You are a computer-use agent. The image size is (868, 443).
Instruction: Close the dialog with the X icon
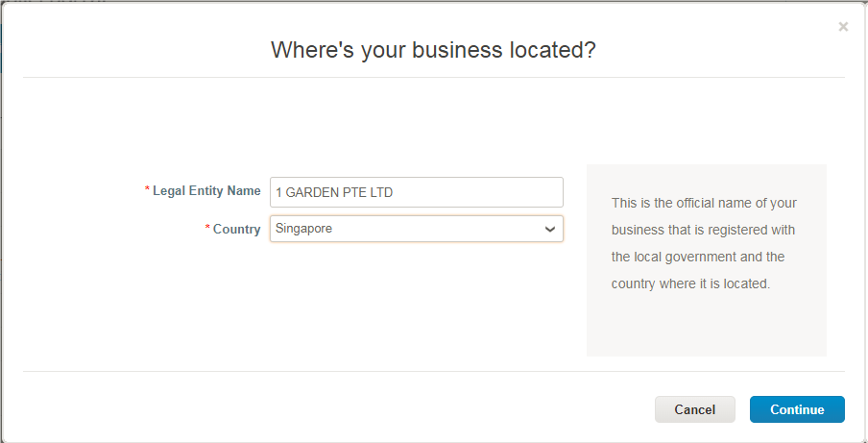[843, 27]
